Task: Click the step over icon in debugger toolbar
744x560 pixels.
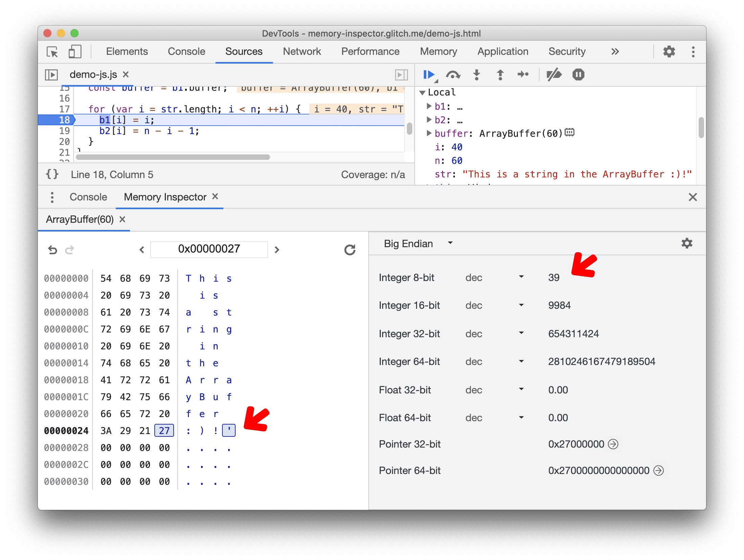Action: [x=453, y=75]
